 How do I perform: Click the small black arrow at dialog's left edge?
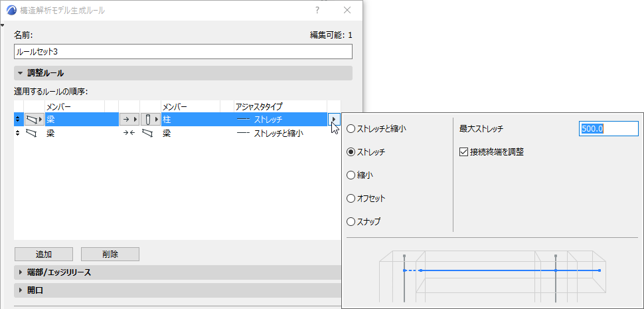point(3,25)
